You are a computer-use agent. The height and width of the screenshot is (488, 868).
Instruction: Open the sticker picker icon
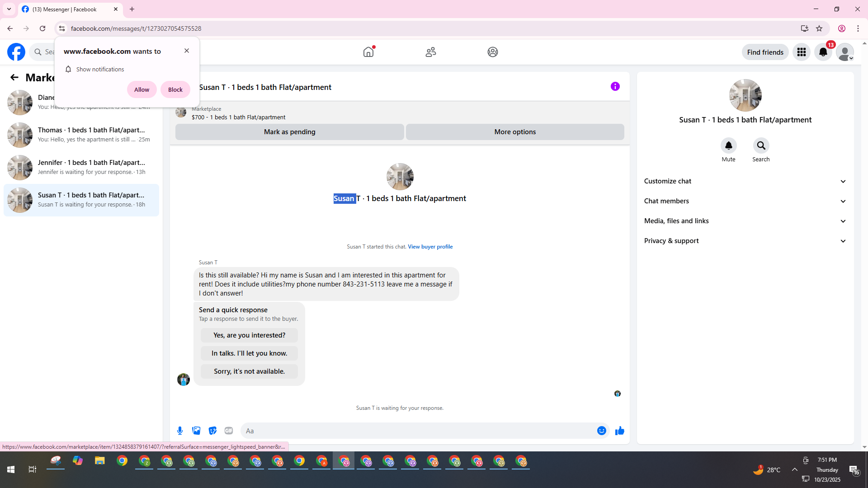(x=212, y=431)
